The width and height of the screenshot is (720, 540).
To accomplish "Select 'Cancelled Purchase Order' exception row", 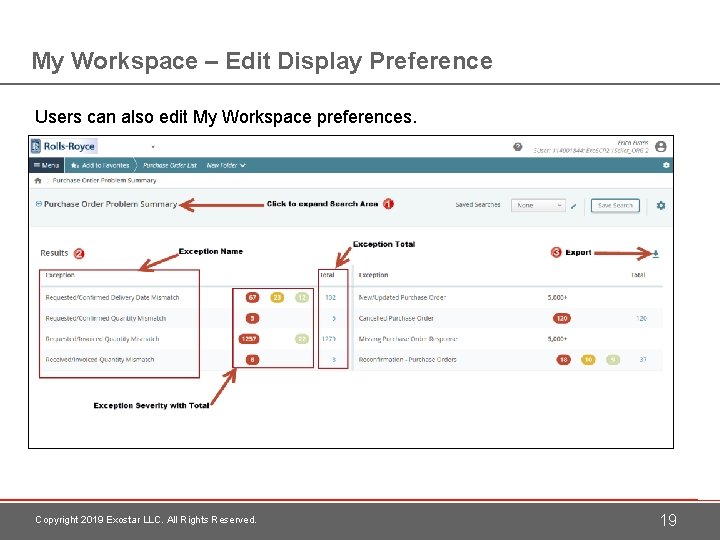I will [396, 318].
